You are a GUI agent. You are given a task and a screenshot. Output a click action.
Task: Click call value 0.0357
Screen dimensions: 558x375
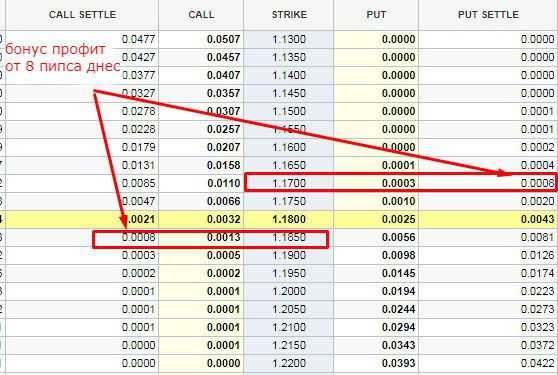coord(223,93)
